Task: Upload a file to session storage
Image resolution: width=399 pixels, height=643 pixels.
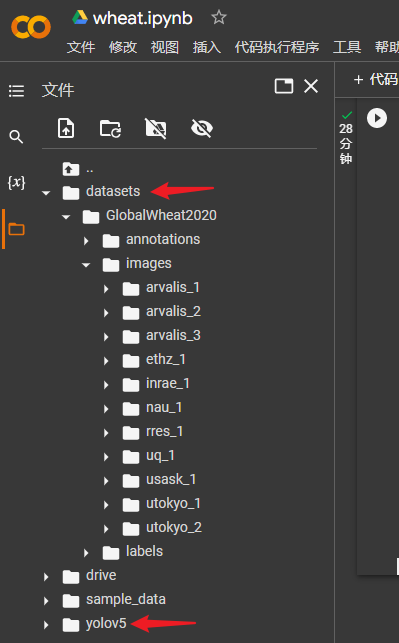Action: tap(66, 128)
